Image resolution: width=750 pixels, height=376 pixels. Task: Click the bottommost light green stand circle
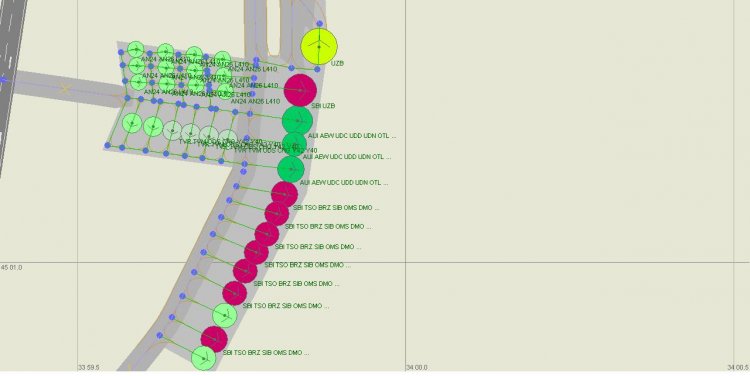point(203,358)
